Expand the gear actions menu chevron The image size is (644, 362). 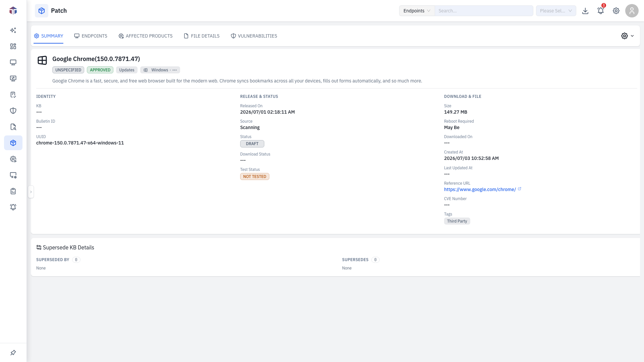(x=632, y=36)
